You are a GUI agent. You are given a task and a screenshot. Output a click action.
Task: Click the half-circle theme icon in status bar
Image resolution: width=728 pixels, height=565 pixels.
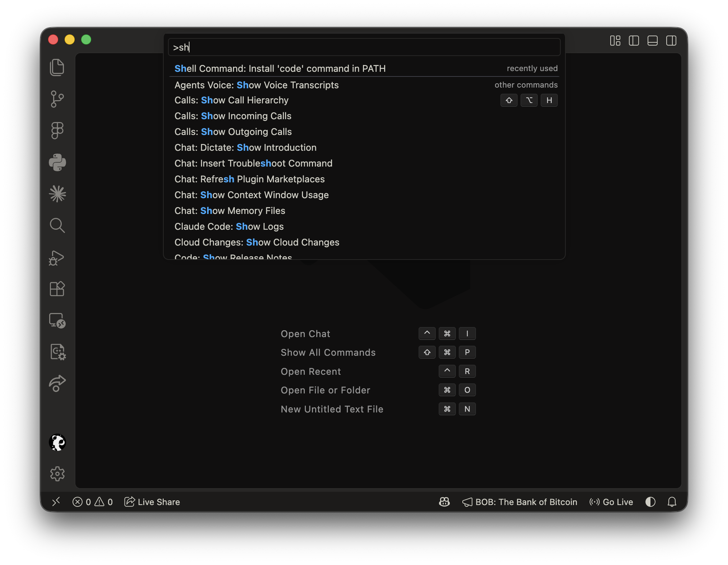click(650, 502)
